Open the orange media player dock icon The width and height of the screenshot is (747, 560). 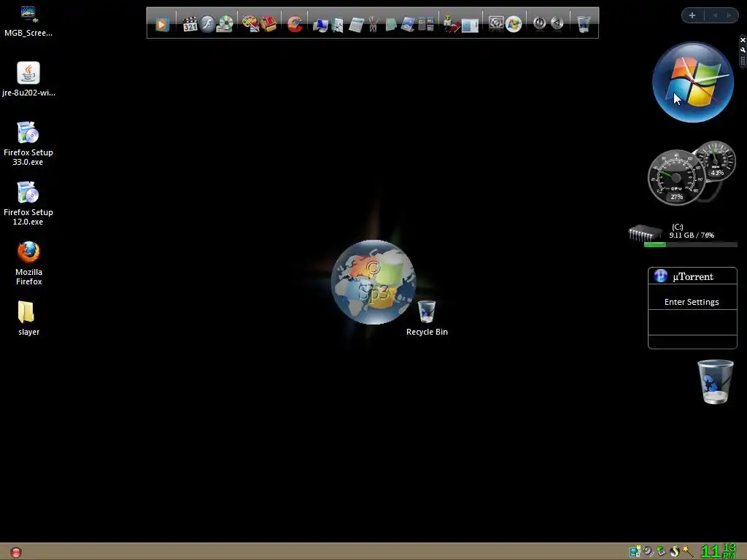(x=162, y=24)
